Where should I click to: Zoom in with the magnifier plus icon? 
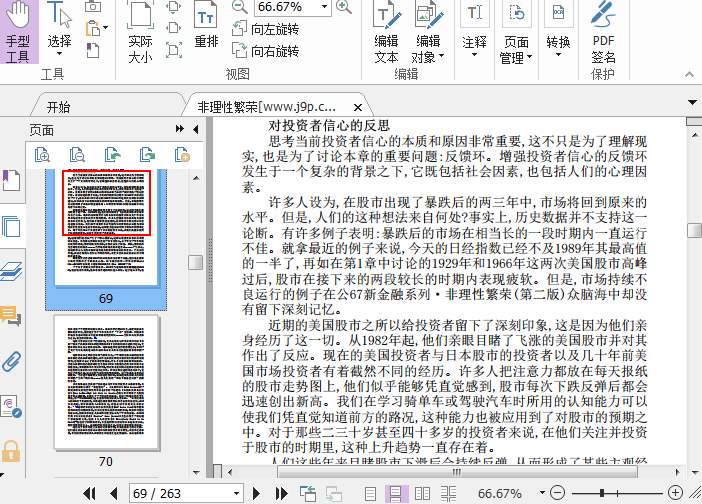[x=343, y=7]
